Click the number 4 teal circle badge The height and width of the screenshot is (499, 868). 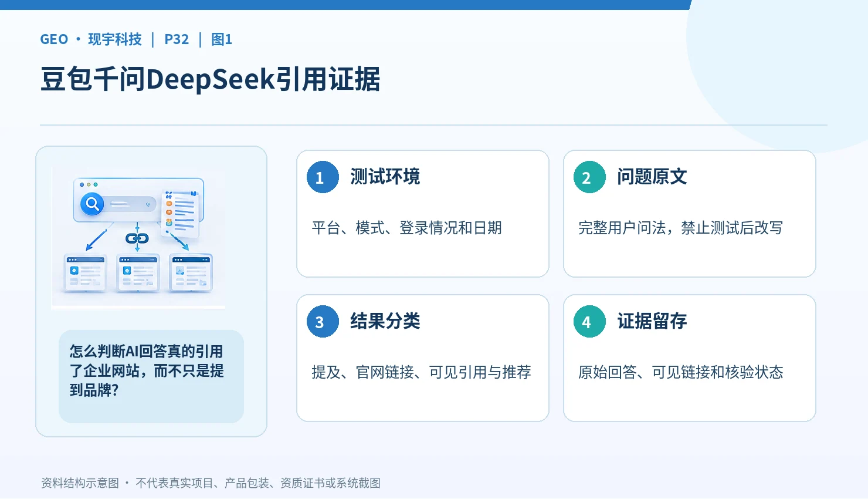[x=589, y=322]
